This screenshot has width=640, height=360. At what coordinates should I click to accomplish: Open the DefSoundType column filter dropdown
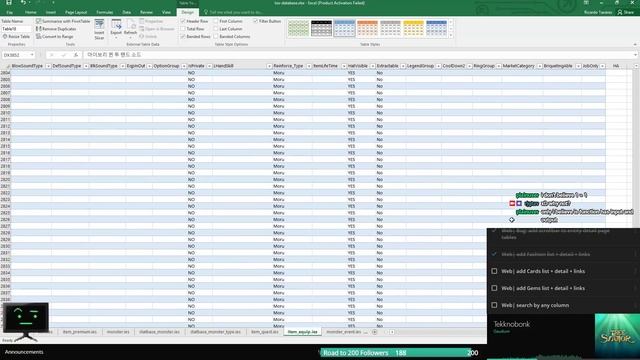(x=86, y=66)
